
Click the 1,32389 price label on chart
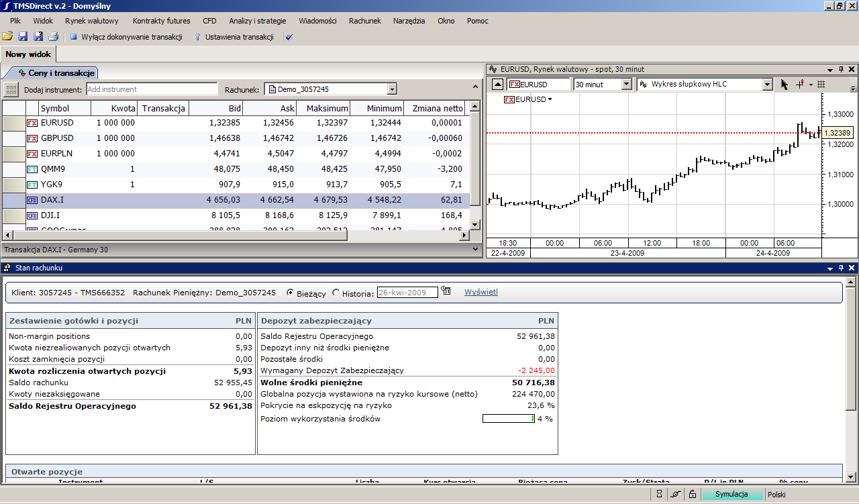coord(838,133)
